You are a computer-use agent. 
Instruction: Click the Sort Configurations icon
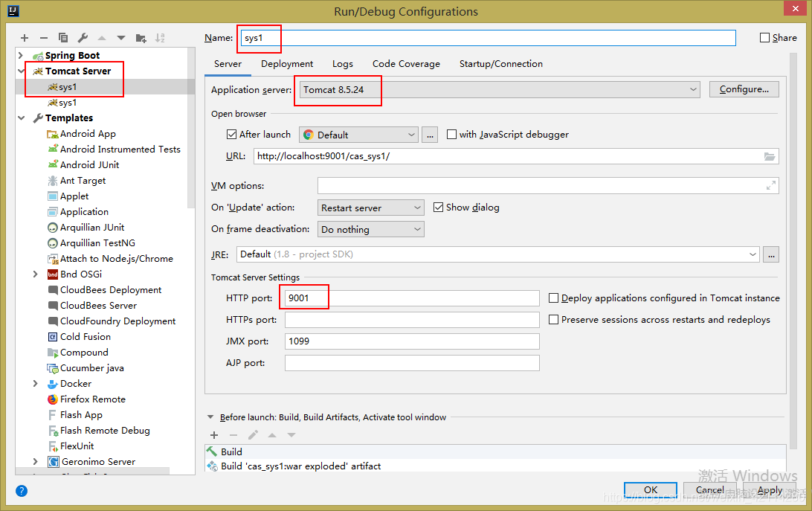[160, 38]
